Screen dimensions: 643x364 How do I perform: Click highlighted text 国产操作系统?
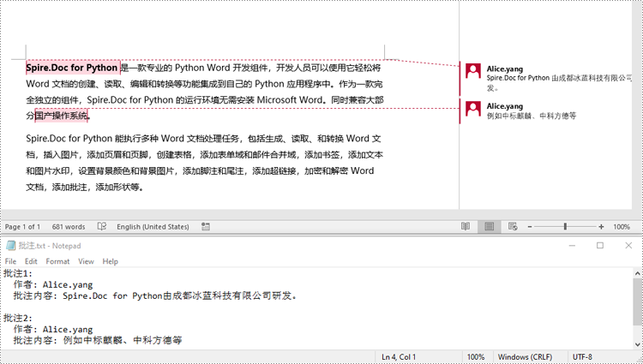(x=61, y=116)
